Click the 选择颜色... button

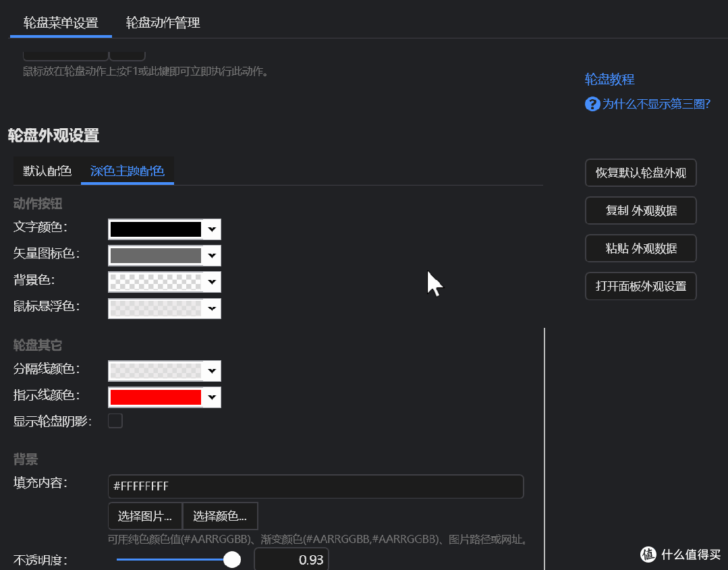[220, 515]
